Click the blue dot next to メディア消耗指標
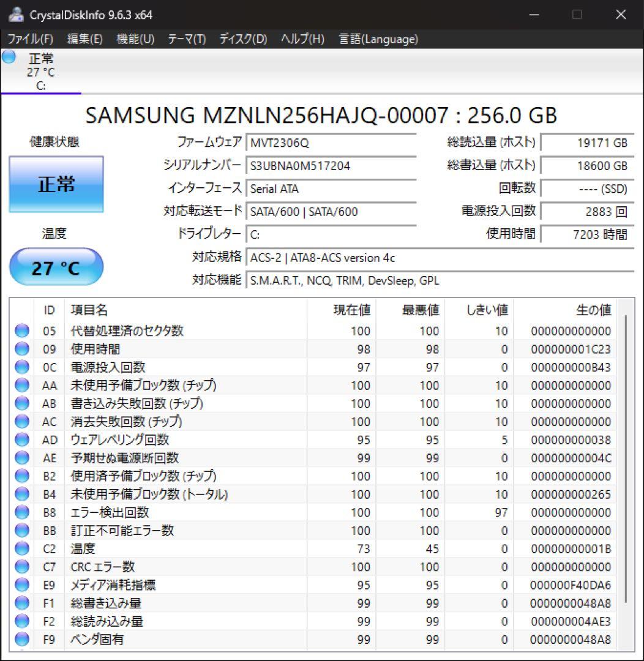Screen dimensions: 644x661 21,584
